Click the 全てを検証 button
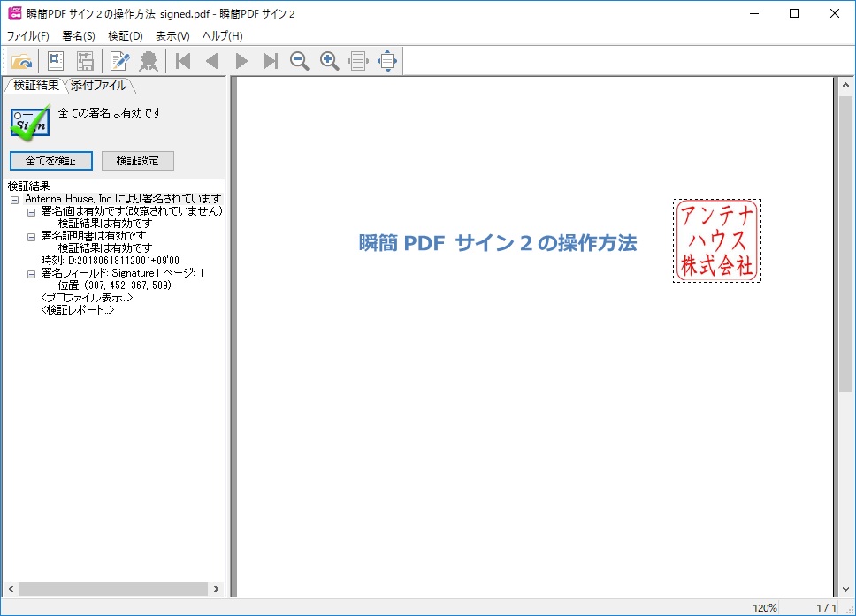Image resolution: width=856 pixels, height=616 pixels. (50, 161)
